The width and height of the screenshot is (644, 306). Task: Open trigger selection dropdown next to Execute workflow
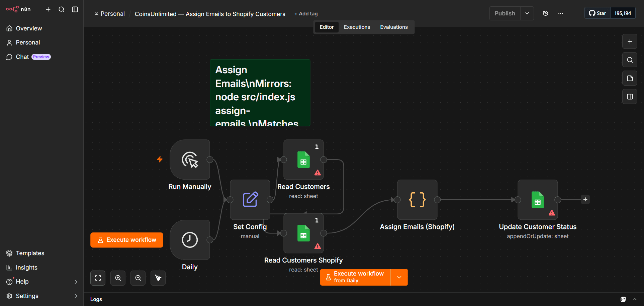(399, 277)
